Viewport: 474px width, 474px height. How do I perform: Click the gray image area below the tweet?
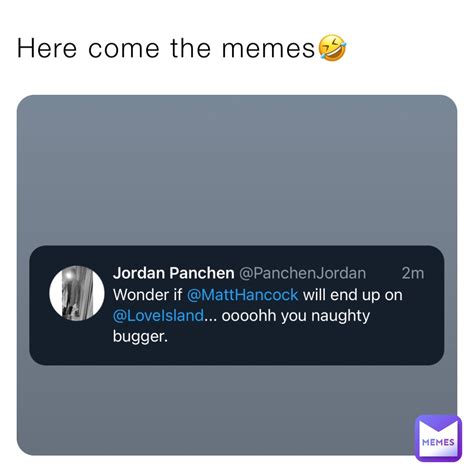coord(217,410)
